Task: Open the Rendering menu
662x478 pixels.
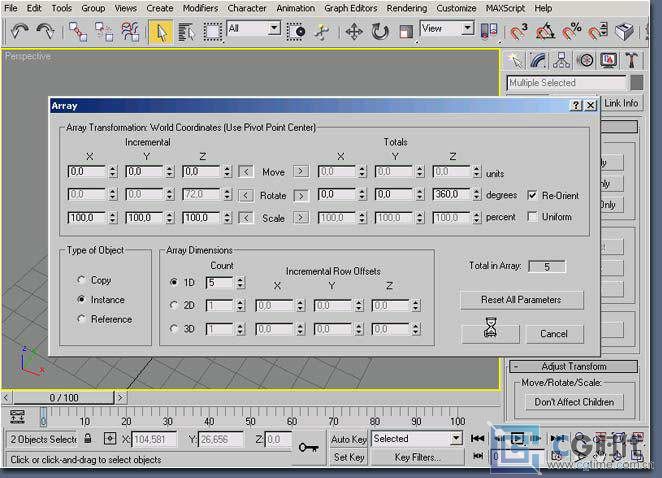Action: click(x=407, y=8)
